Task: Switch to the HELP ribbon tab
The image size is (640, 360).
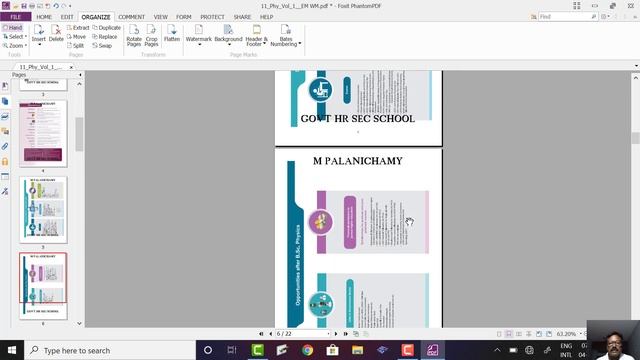Action: pos(266,17)
